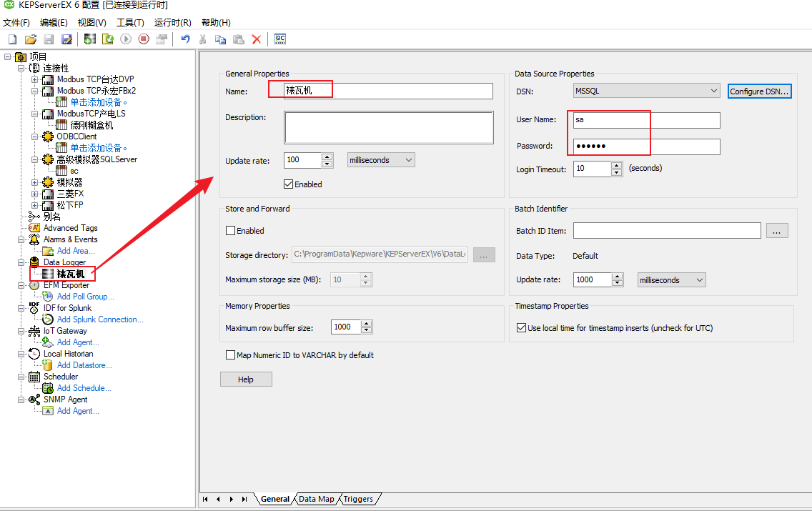Click the Undo arrow toolbar icon
Screen dimensions: 812x511
click(185, 39)
